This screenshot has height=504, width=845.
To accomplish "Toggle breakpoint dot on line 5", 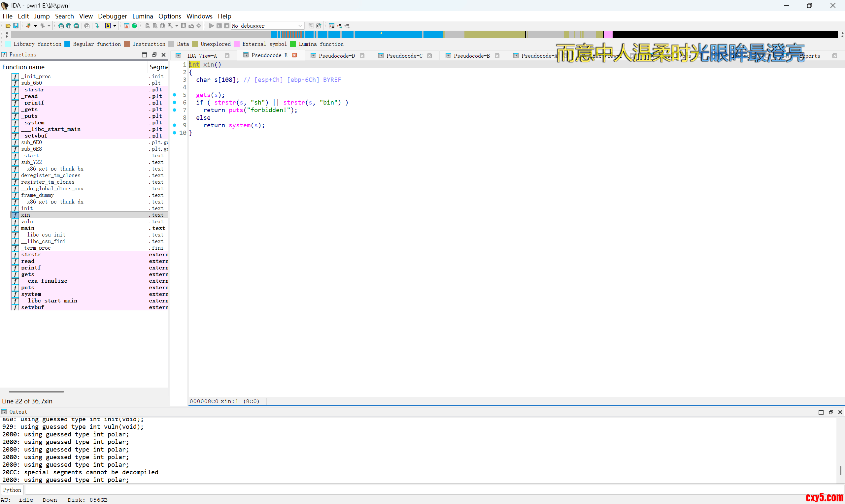I will click(x=175, y=95).
